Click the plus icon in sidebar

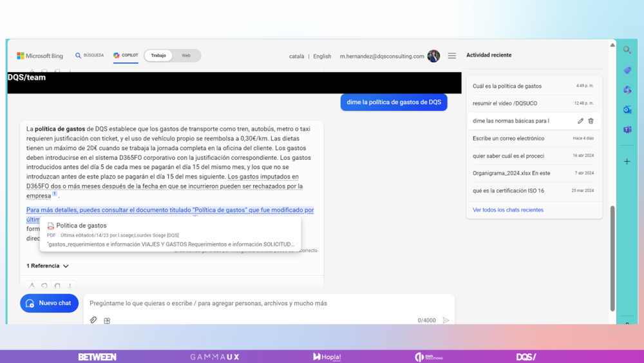[627, 162]
